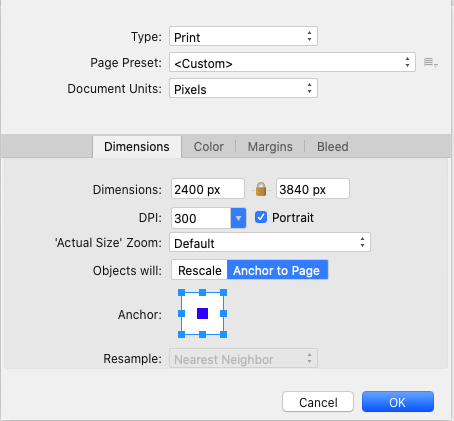
Task: Select the middle-left anchor handle
Action: pos(181,313)
